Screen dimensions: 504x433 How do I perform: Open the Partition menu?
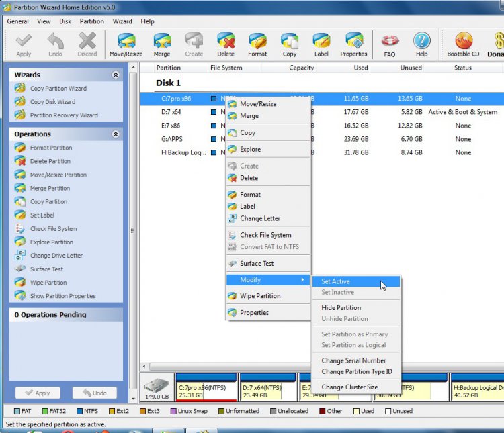tap(91, 21)
